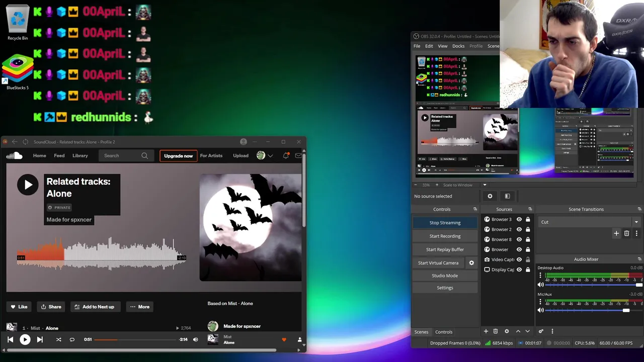Click Start Recording in OBS
The image size is (644, 362).
(x=445, y=236)
